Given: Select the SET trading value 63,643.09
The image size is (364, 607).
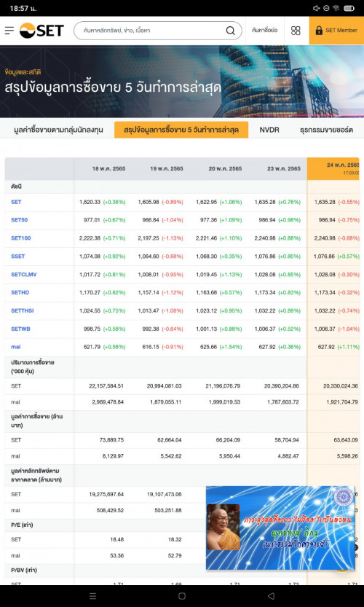Looking at the screenshot, I should tap(345, 440).
